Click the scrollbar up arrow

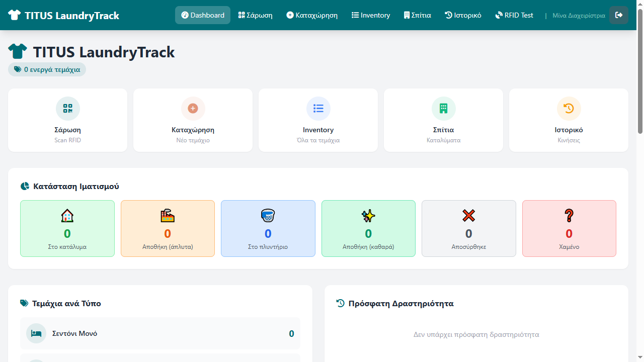pos(640,4)
